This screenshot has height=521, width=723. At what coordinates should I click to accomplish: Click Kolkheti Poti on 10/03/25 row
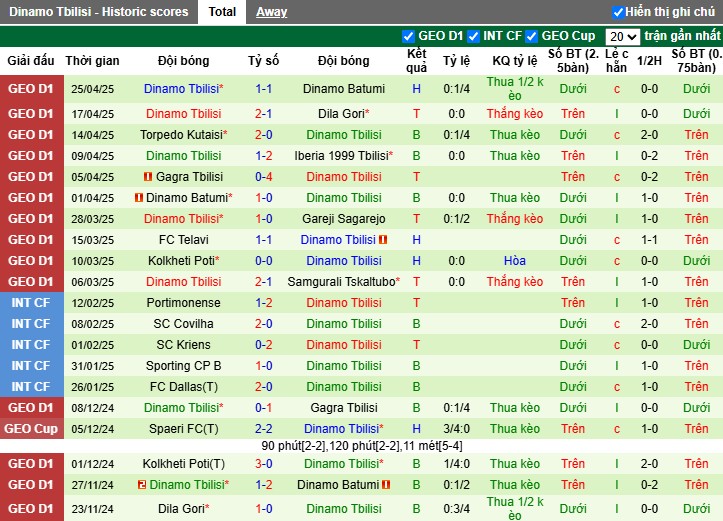coord(184,260)
